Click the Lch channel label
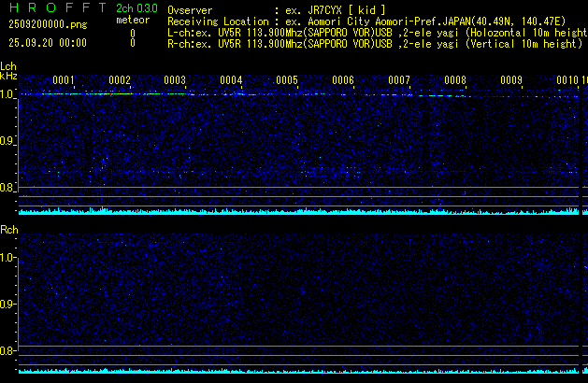The width and height of the screenshot is (588, 383). click(8, 66)
